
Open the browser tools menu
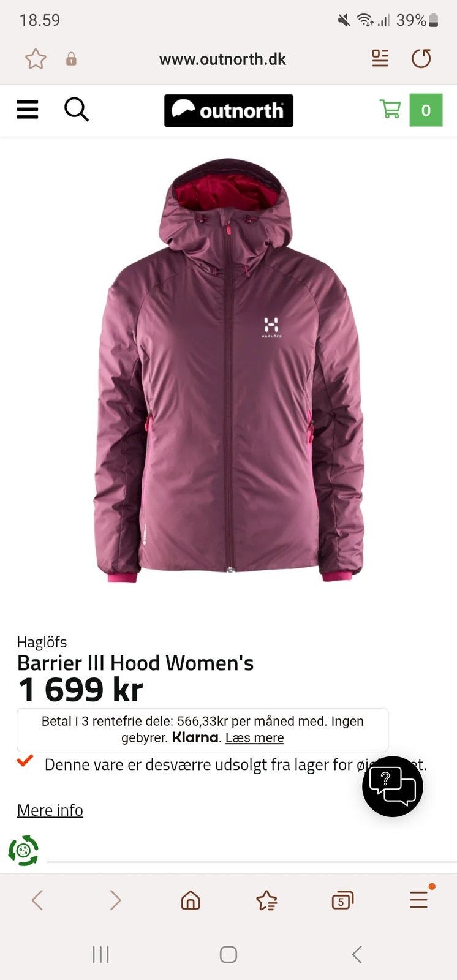420,899
